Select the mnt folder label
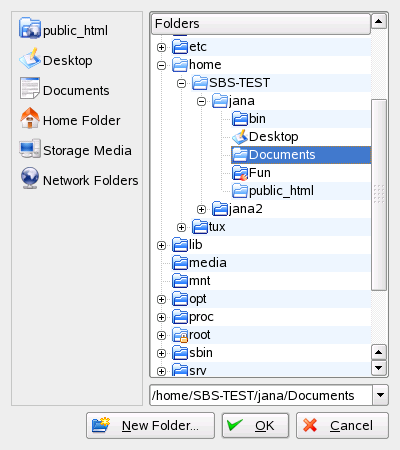This screenshot has width=400, height=450. 200,281
